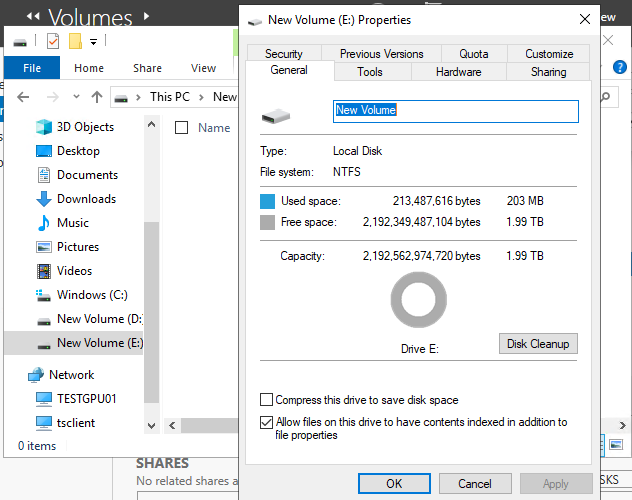Go back with the left arrow in Explorer
The image size is (632, 500).
[x=23, y=97]
